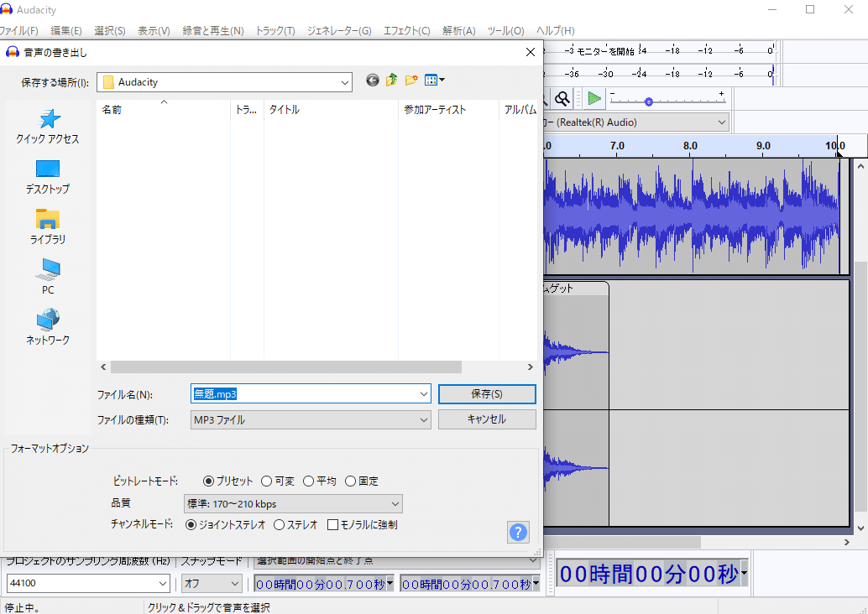The height and width of the screenshot is (614, 868).
Task: Open the ファイル(F) menu
Action: pyautogui.click(x=18, y=31)
